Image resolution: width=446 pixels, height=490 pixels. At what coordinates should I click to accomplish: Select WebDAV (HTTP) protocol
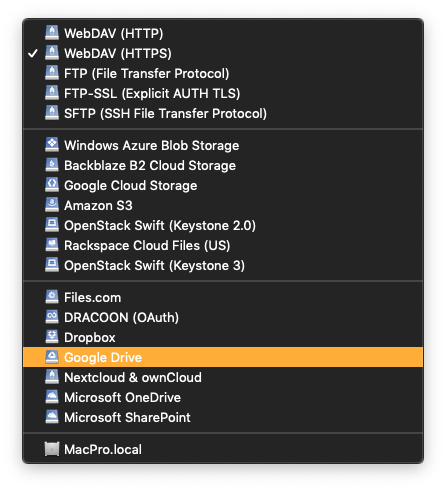(x=223, y=33)
